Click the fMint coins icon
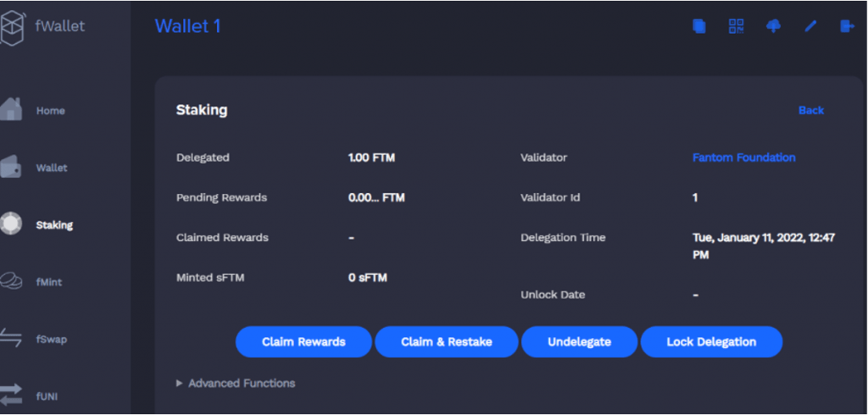The image size is (868, 415). tap(11, 282)
